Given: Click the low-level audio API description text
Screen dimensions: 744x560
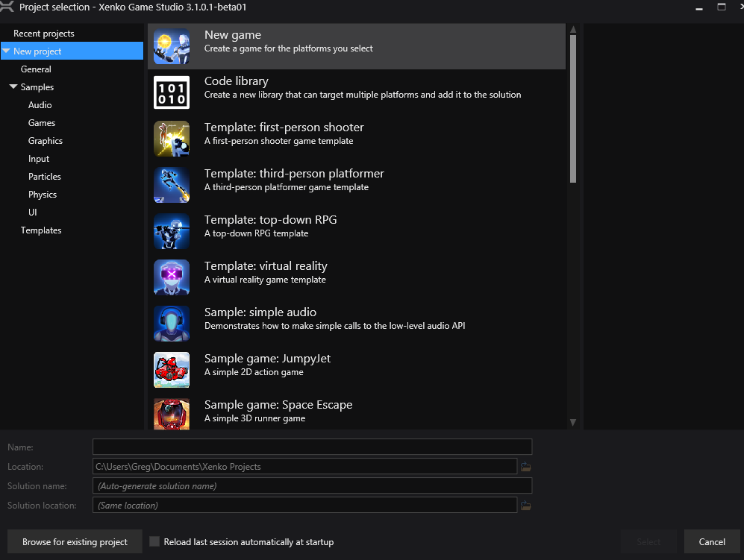Looking at the screenshot, I should coord(334,326).
